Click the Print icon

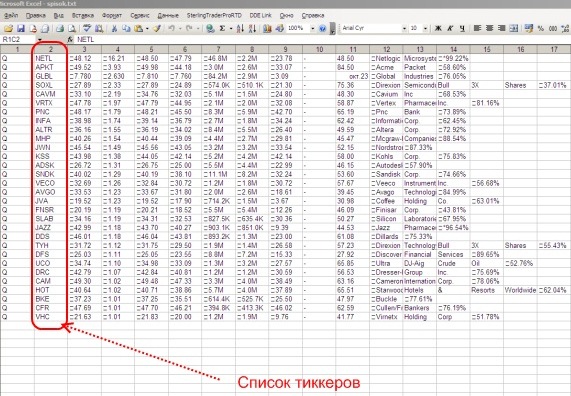click(x=60, y=28)
